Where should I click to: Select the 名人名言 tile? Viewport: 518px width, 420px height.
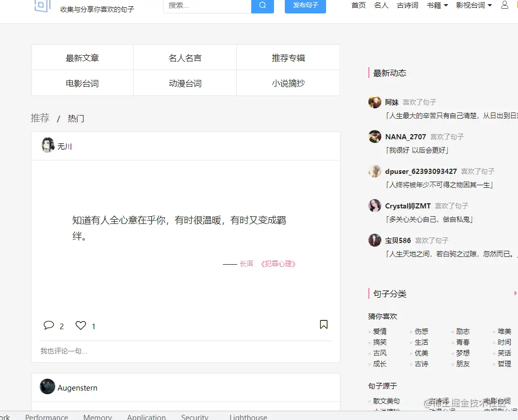tap(185, 58)
